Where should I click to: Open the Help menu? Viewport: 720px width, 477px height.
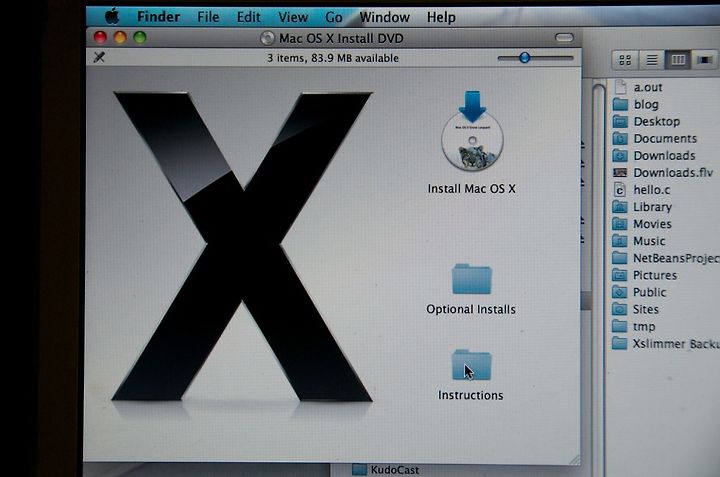pyautogui.click(x=441, y=17)
